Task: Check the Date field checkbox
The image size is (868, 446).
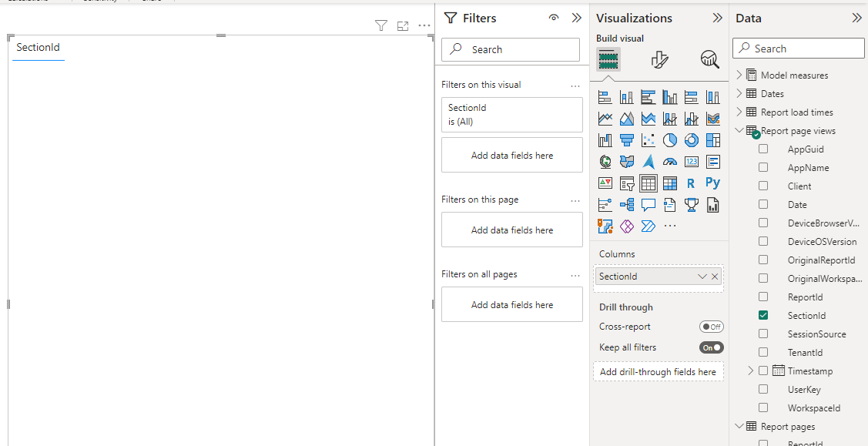Action: (x=763, y=204)
